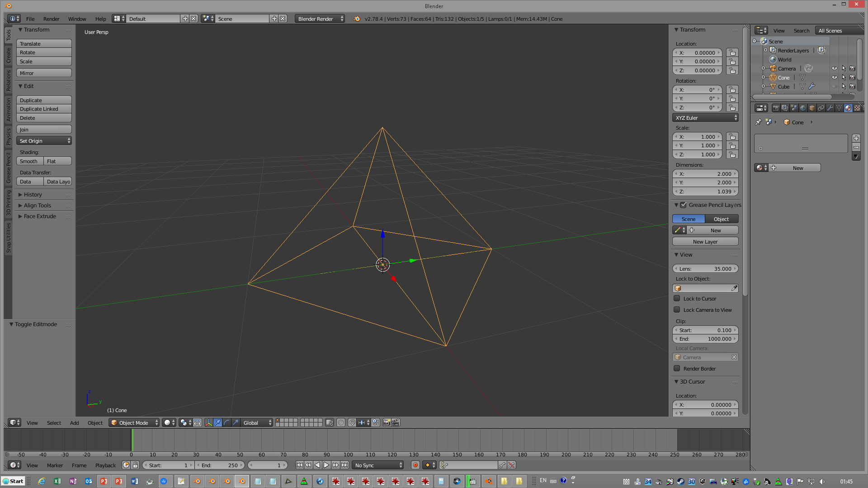This screenshot has height=488, width=868.
Task: Open the Render properties tab
Action: pyautogui.click(x=776, y=108)
